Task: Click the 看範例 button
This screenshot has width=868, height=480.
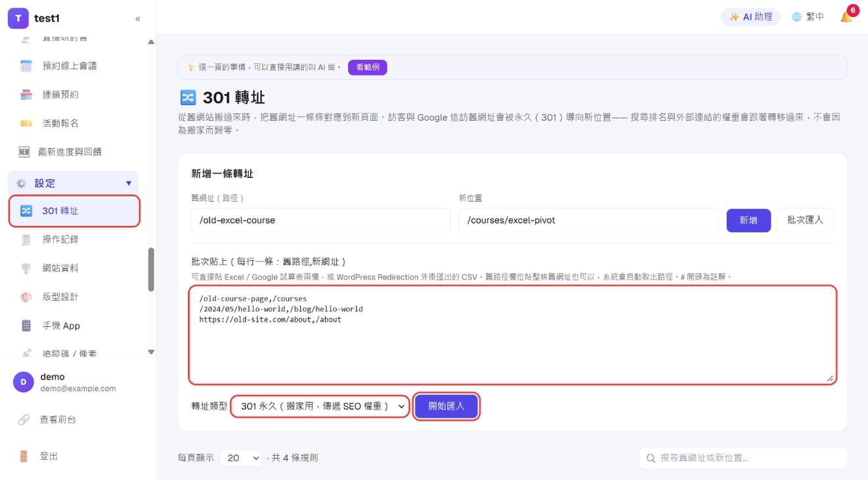Action: (x=368, y=67)
